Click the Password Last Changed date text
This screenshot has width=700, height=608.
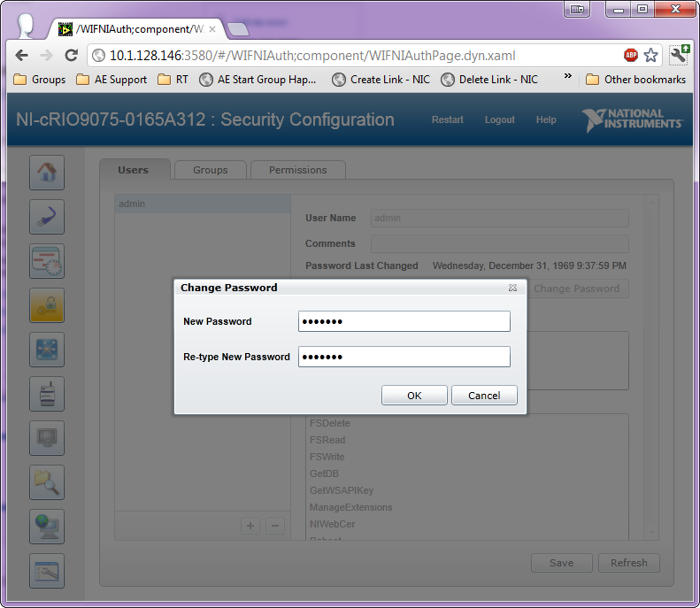(x=529, y=266)
